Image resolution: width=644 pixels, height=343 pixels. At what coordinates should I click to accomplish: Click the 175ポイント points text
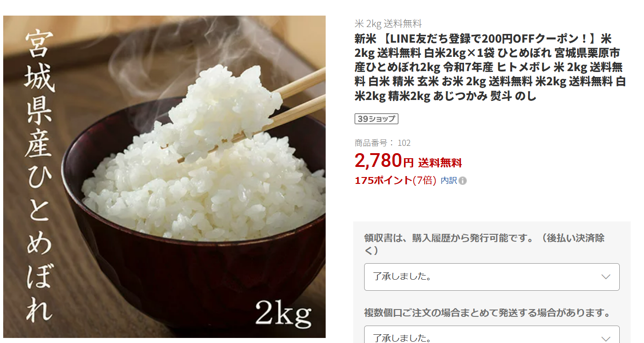pyautogui.click(x=383, y=181)
